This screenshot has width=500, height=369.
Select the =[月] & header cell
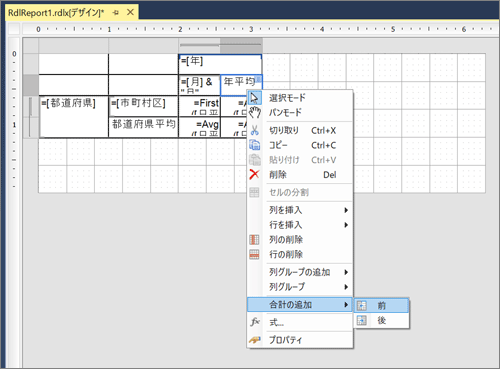click(199, 85)
